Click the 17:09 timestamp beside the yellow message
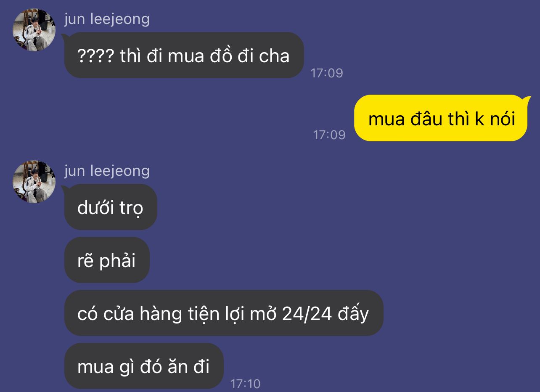This screenshot has width=540, height=392. [329, 135]
